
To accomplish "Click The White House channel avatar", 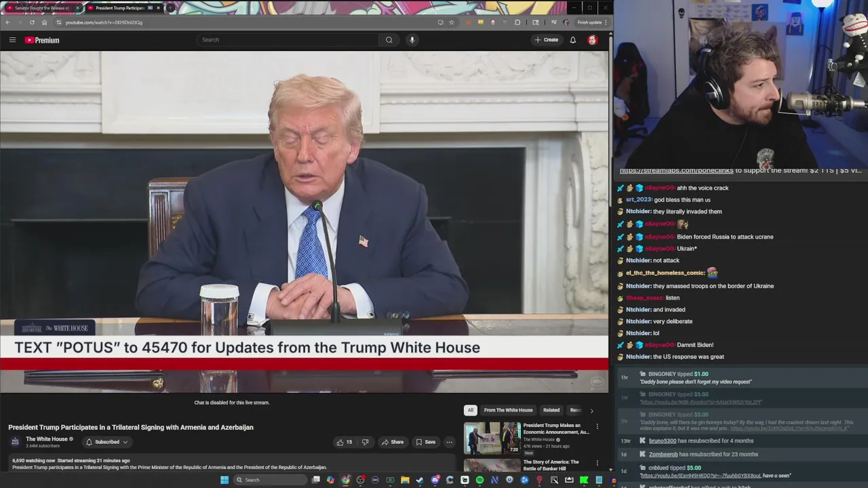I will (x=15, y=442).
